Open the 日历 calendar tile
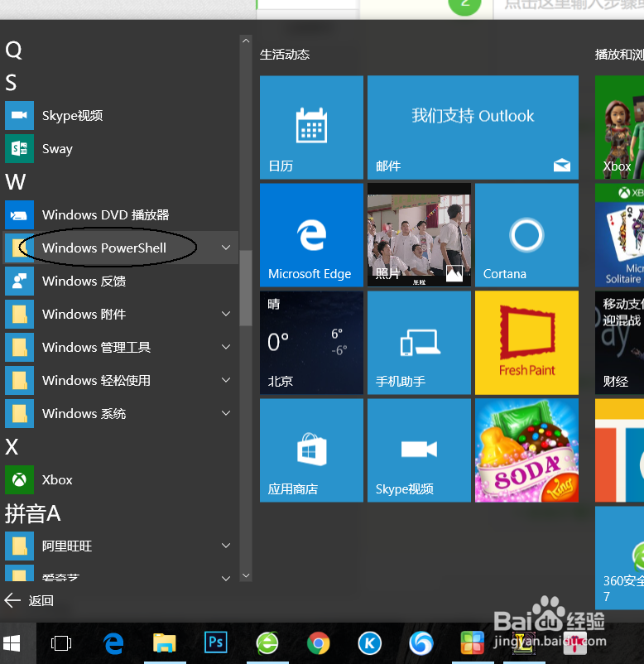The width and height of the screenshot is (644, 664). click(311, 127)
